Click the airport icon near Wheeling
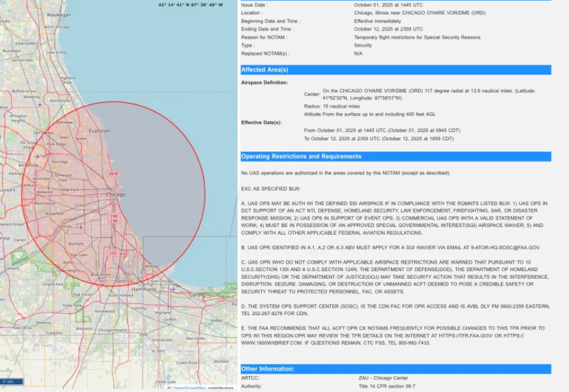569x392 pixels. [39, 106]
